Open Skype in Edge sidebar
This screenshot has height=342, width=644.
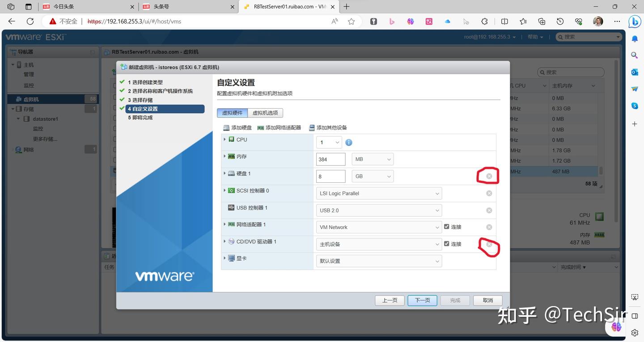pyautogui.click(x=635, y=106)
